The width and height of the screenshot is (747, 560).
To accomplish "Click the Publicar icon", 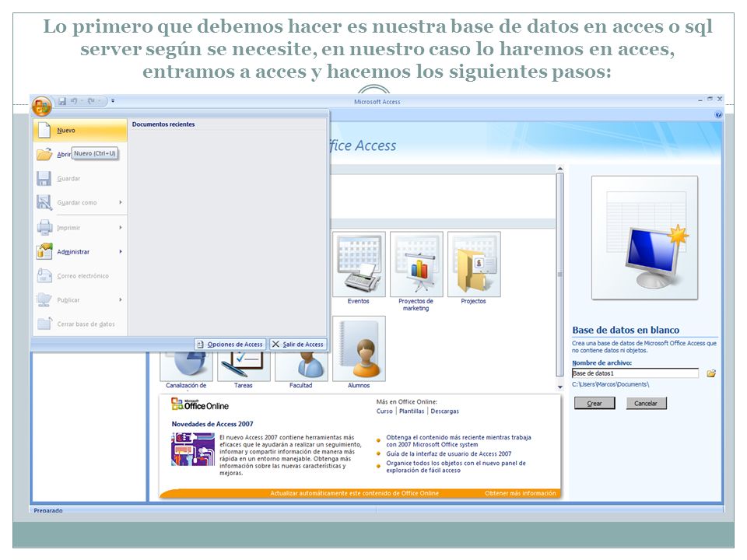I will pyautogui.click(x=44, y=299).
